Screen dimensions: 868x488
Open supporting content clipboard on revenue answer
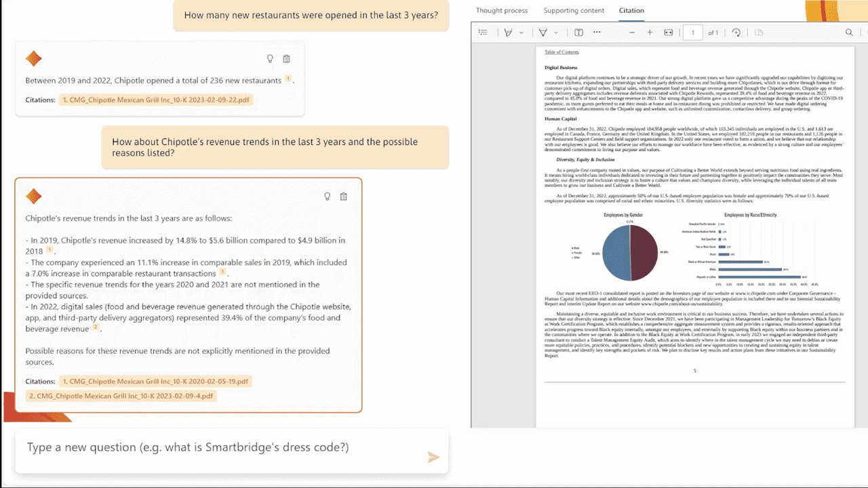343,197
